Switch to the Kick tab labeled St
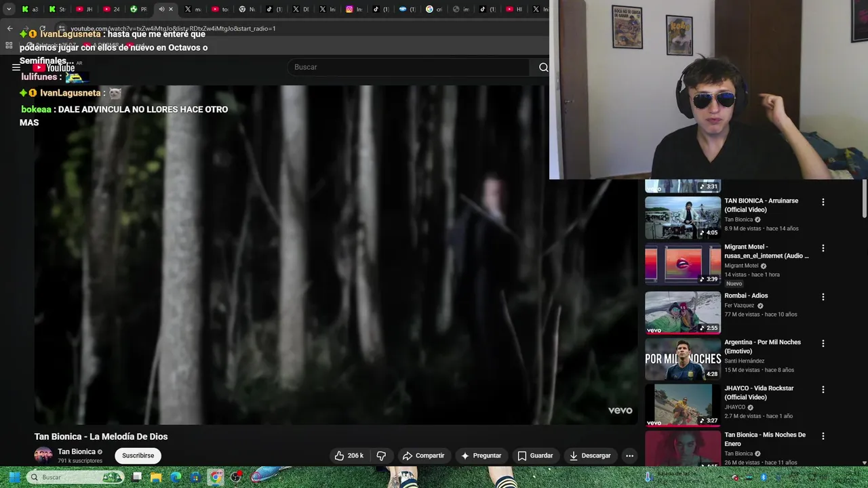This screenshot has width=868, height=488. [x=57, y=9]
